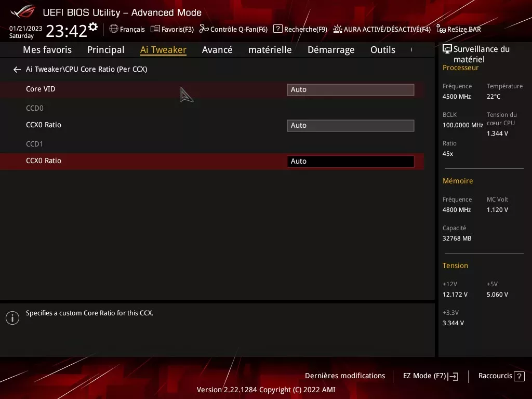Viewport: 532px width, 399px height.
Task: Open the Avancé tab
Action: pos(217,50)
